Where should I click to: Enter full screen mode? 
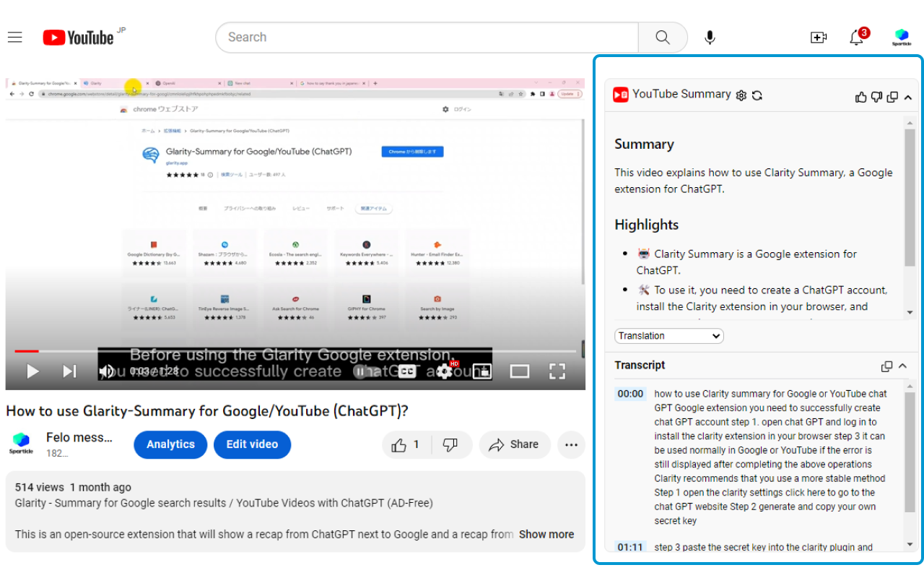557,371
